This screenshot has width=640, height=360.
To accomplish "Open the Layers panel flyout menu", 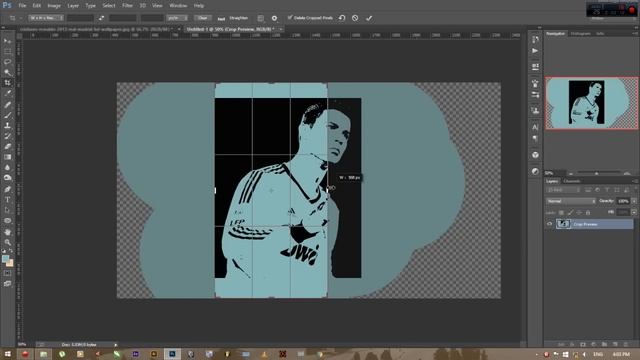I will click(635, 181).
